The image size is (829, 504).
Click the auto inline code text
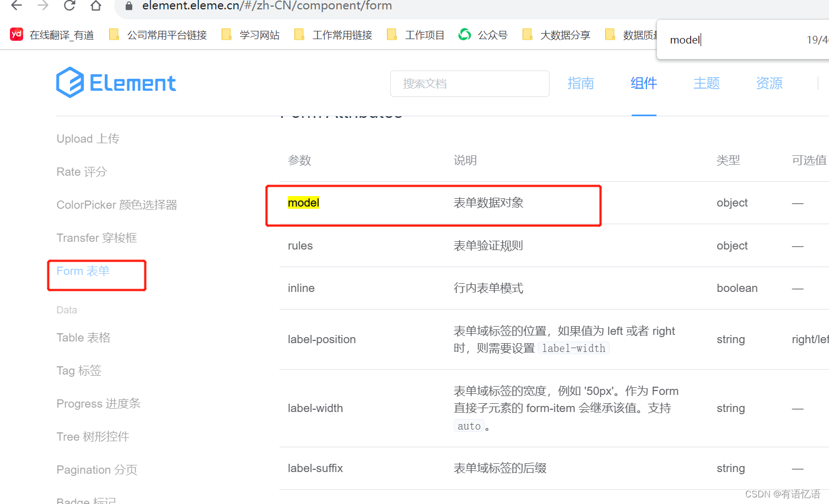click(469, 426)
